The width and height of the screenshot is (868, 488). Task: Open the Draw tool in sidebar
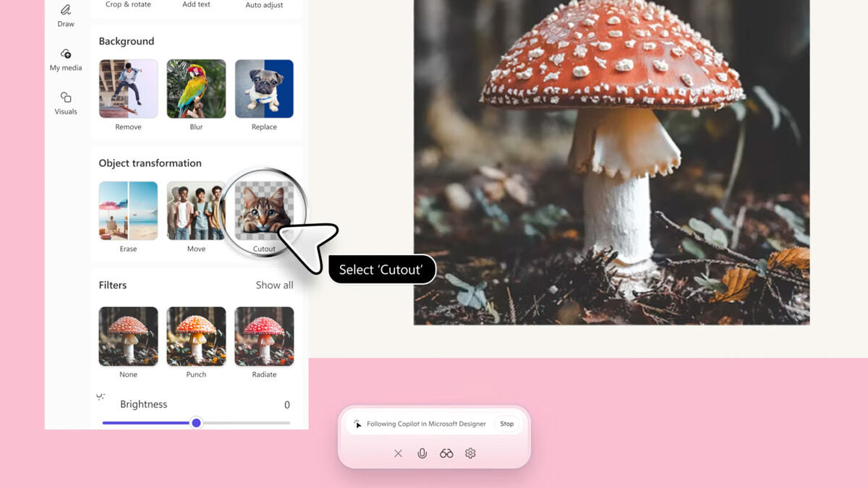point(66,15)
